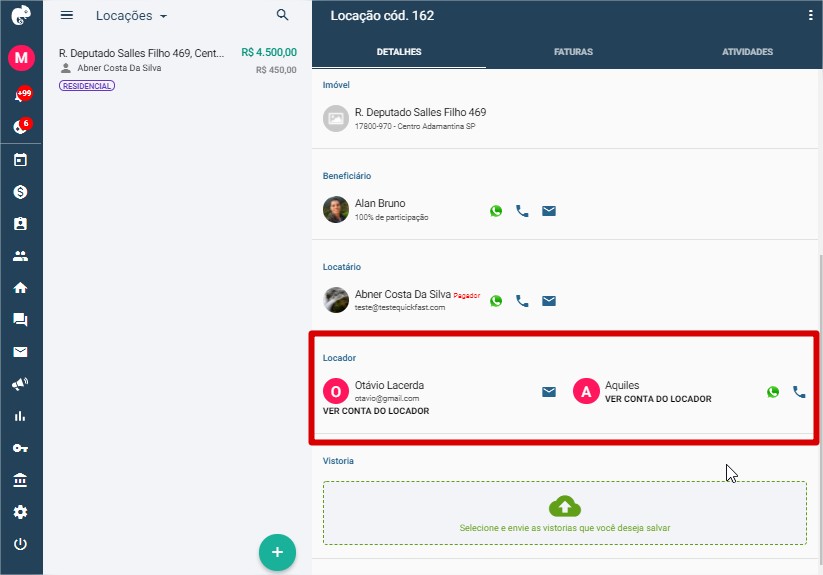The image size is (823, 575).
Task: Open the bank building icon
Action: tap(20, 480)
